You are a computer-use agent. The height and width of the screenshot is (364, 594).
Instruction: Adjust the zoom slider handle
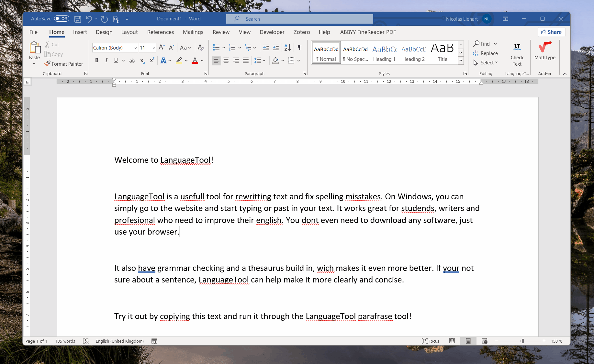click(x=522, y=341)
